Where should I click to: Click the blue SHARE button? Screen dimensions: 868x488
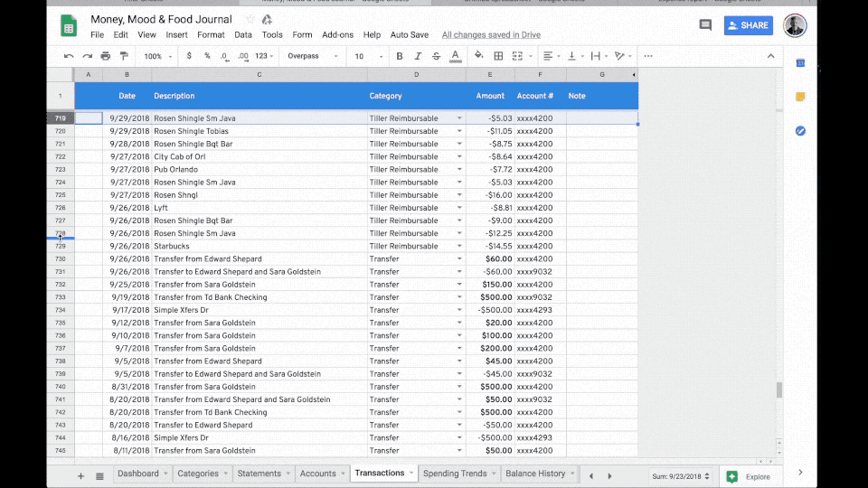(749, 25)
